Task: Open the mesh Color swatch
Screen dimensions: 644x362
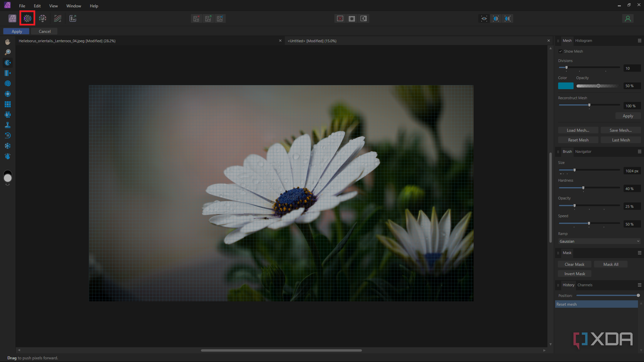Action: [x=566, y=86]
